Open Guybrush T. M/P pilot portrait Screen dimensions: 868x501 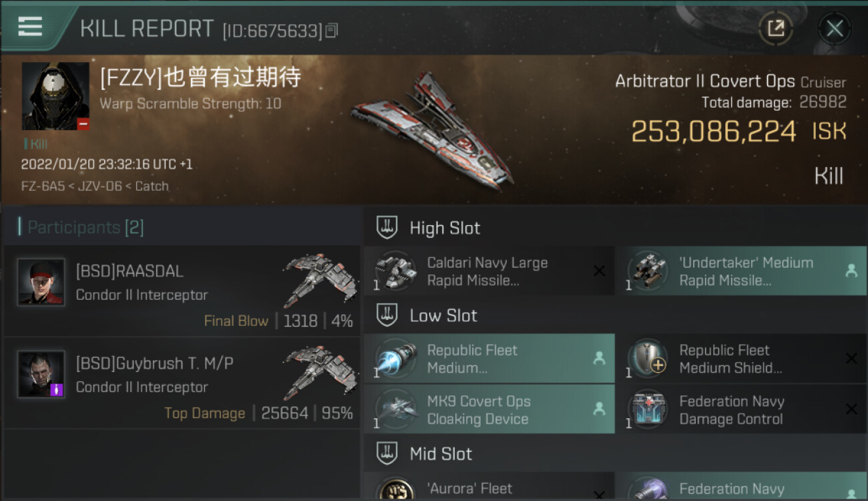[x=41, y=375]
